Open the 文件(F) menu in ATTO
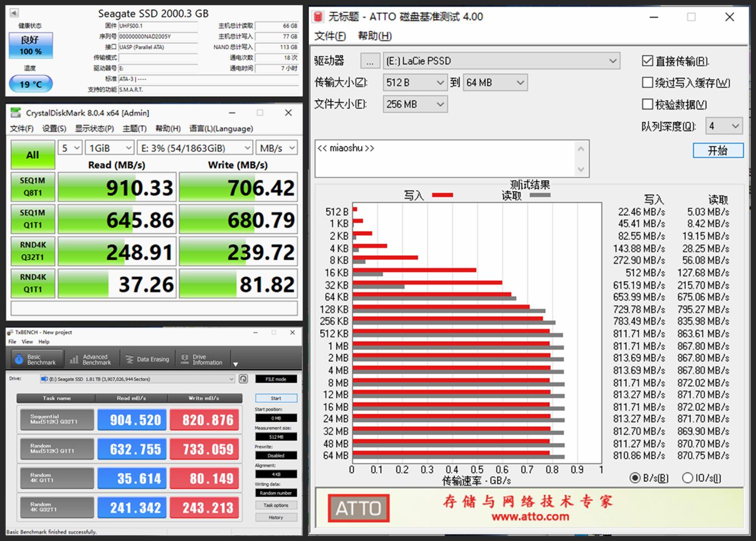The image size is (756, 541). tap(329, 36)
